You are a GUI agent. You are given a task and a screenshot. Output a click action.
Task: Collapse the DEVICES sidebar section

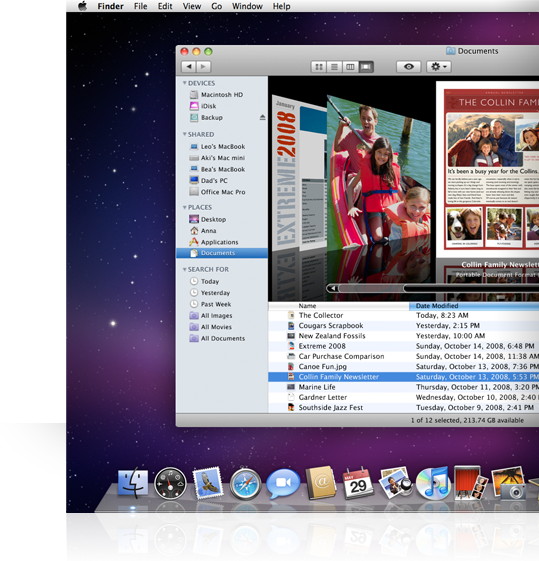click(185, 83)
